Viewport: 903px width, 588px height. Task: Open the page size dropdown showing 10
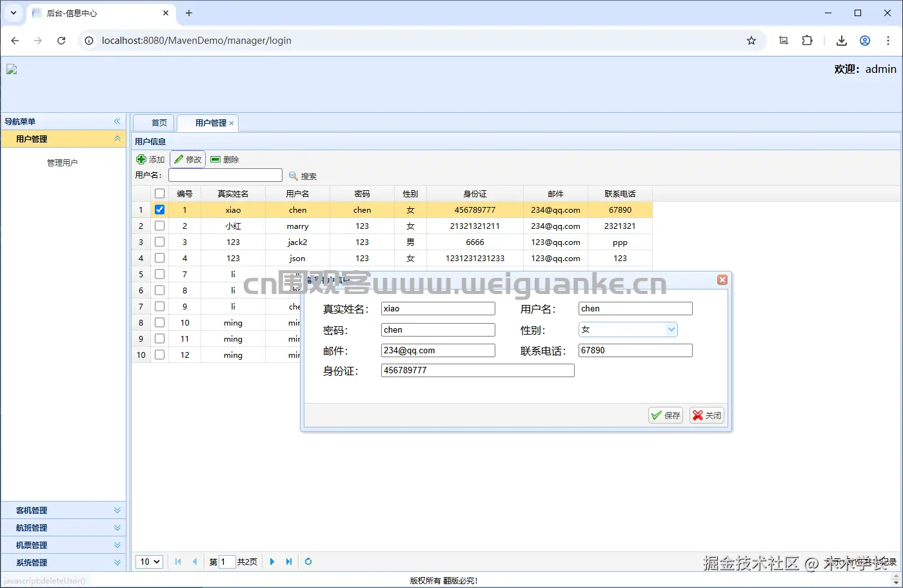click(148, 562)
